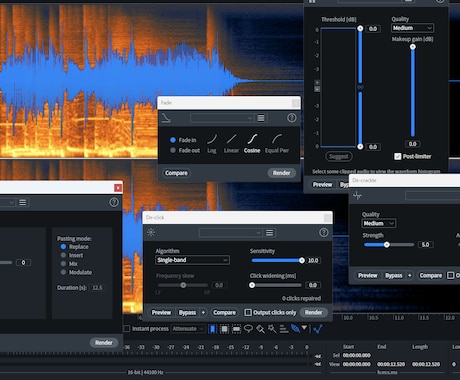Click Render in the Fade window

(x=282, y=173)
